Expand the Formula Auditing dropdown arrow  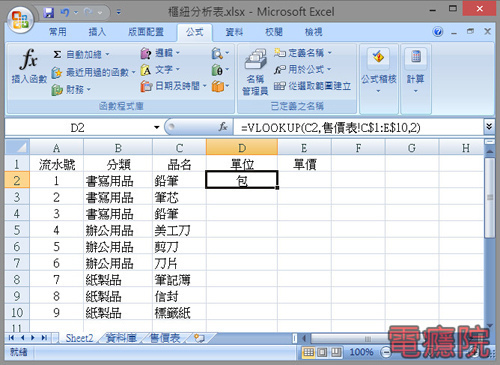378,91
